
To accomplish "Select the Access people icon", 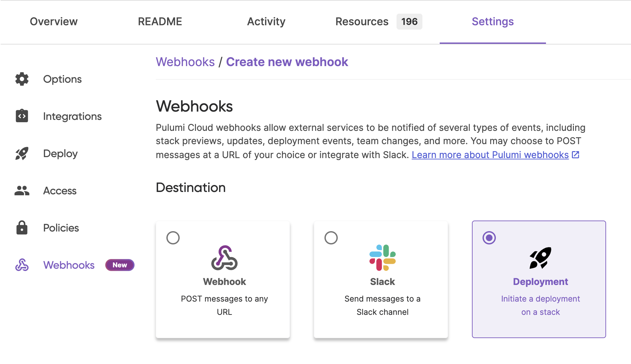I will point(21,190).
